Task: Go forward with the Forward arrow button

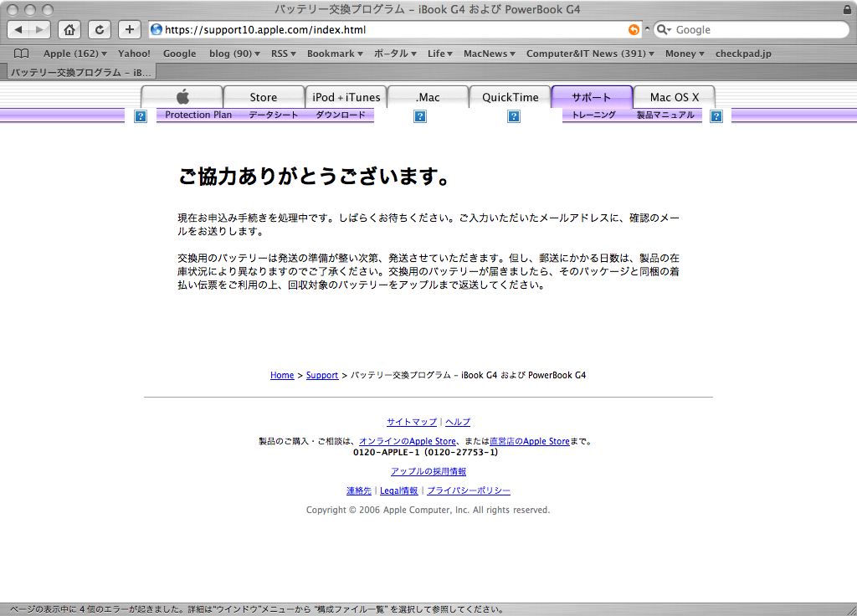Action: point(39,29)
